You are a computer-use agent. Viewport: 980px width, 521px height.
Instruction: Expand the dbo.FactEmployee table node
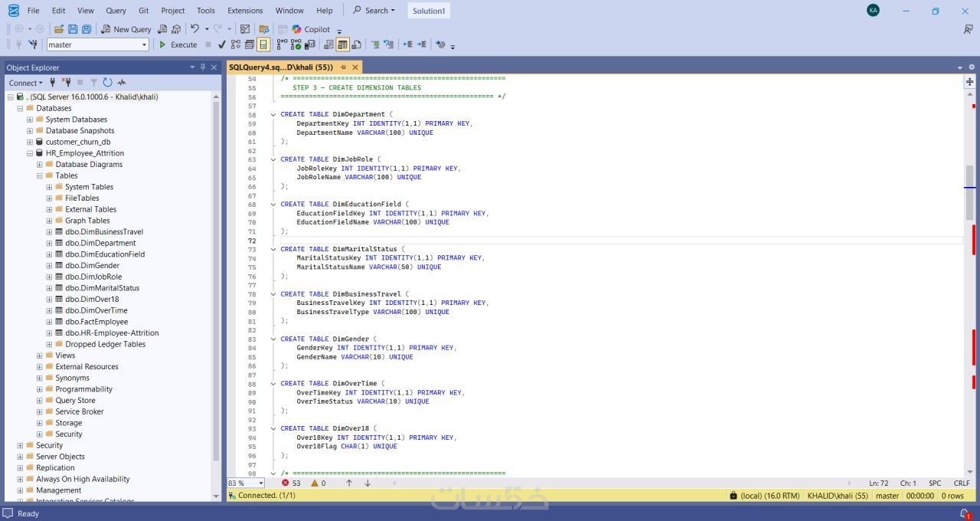(x=49, y=322)
